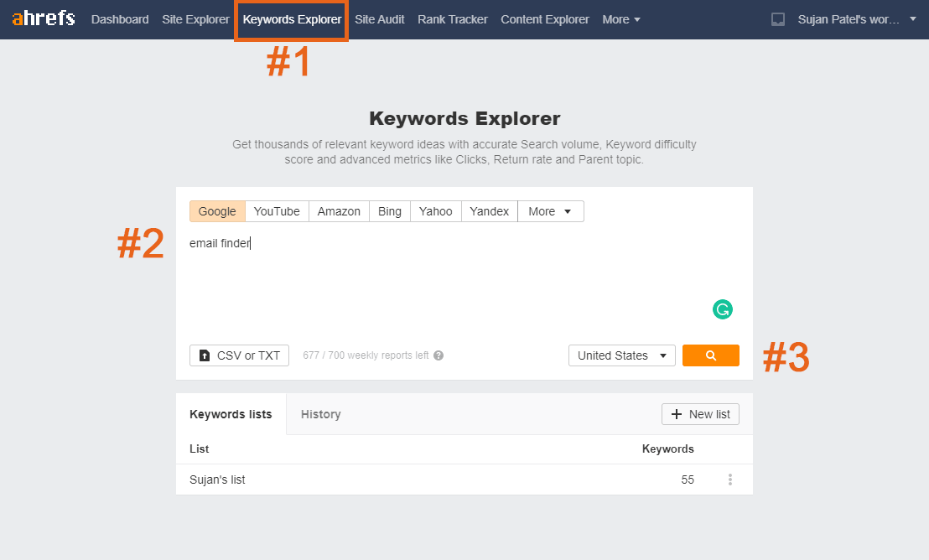Viewport: 929px width, 560px height.
Task: Expand the More menu in the top navigation
Action: (621, 19)
